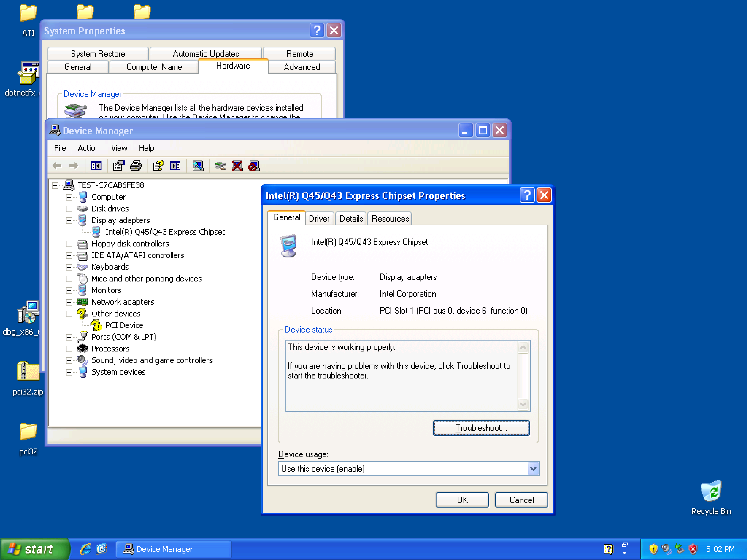Collapse the Other devices node
747x560 pixels.
coord(69,314)
